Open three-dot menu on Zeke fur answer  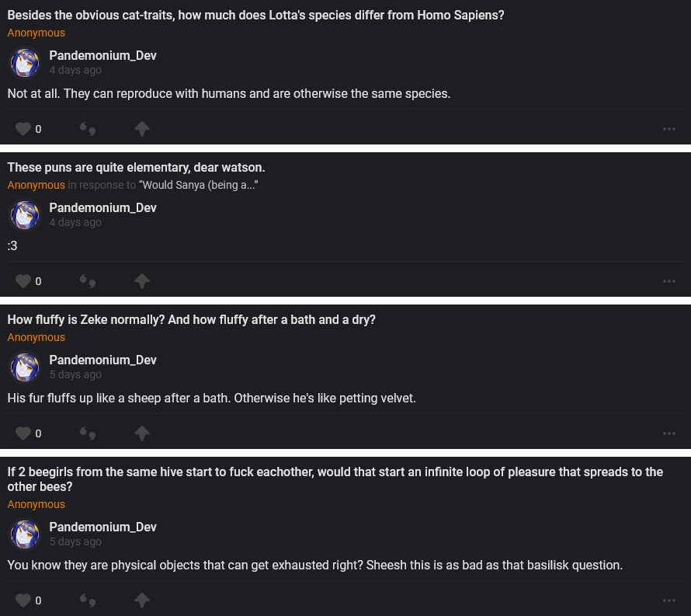(x=669, y=433)
